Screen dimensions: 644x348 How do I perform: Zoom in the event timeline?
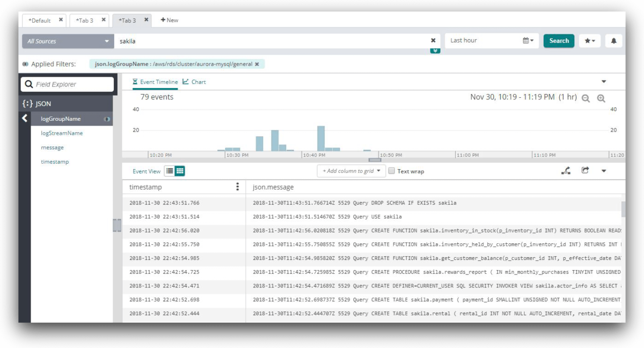(x=601, y=98)
